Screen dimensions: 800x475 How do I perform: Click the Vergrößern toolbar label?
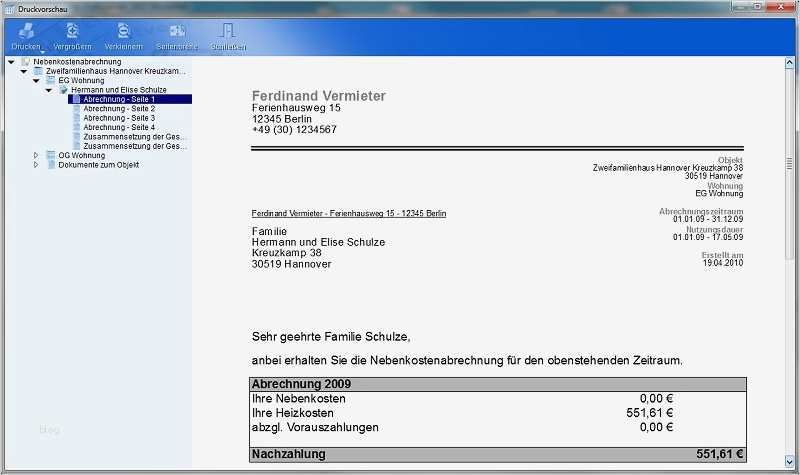[72, 46]
